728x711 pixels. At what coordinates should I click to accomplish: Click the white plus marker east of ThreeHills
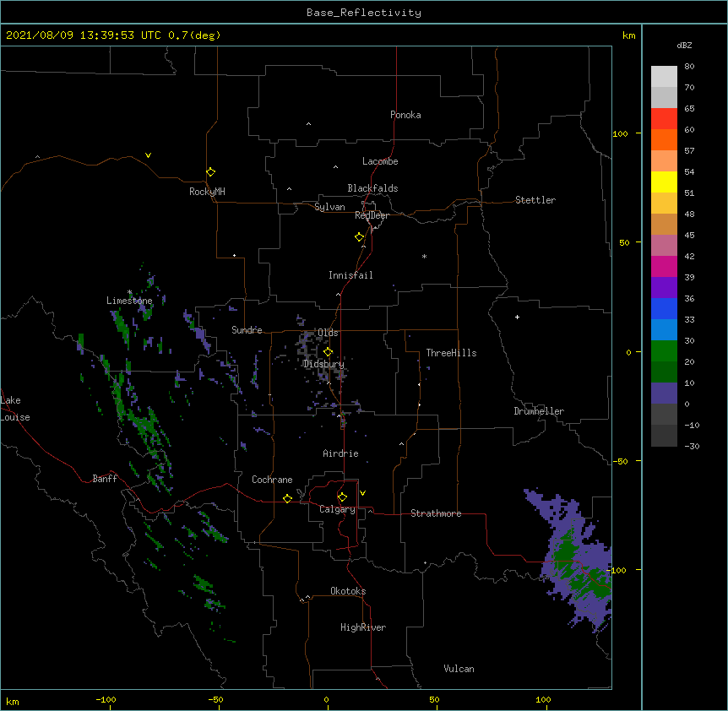517,317
